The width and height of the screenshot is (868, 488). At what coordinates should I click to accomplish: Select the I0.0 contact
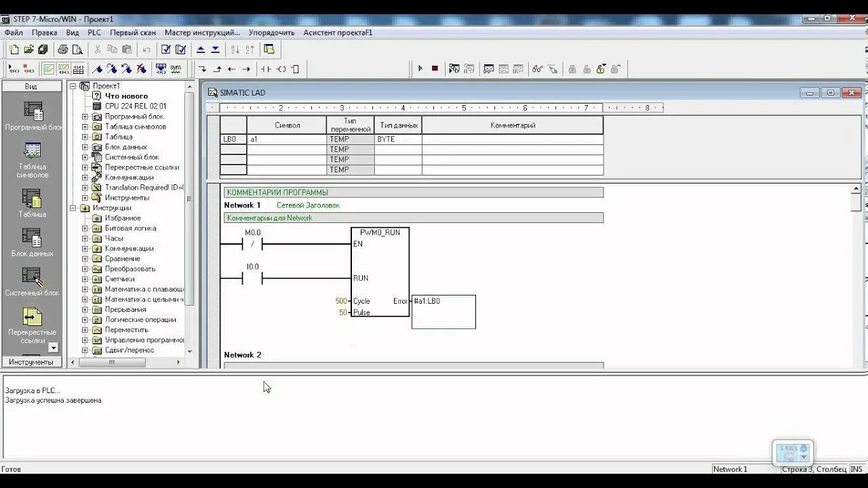click(x=252, y=278)
